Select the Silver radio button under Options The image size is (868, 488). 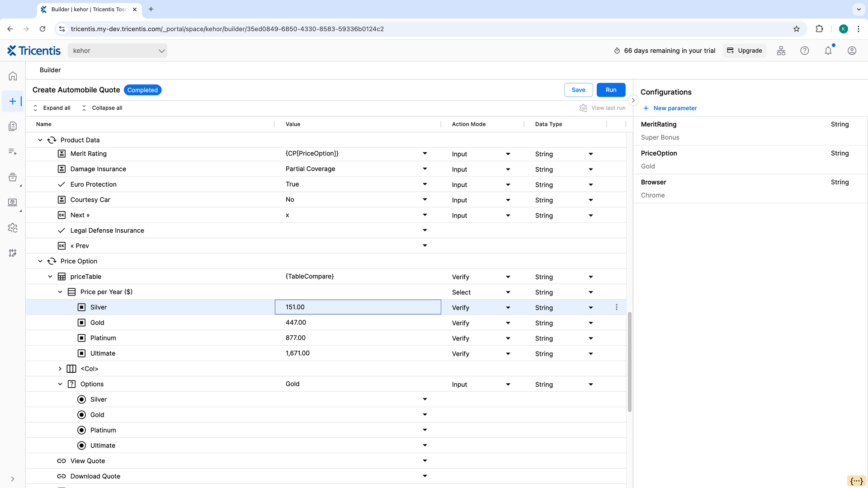81,399
